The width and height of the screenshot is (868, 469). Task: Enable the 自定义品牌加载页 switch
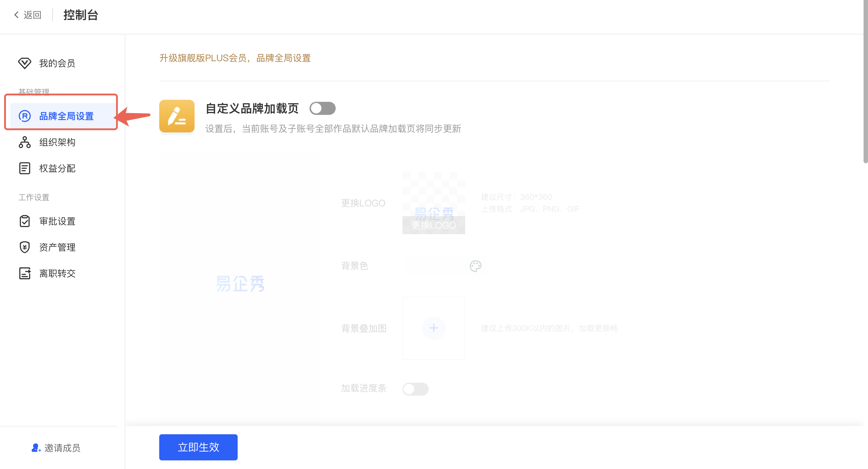pyautogui.click(x=322, y=108)
